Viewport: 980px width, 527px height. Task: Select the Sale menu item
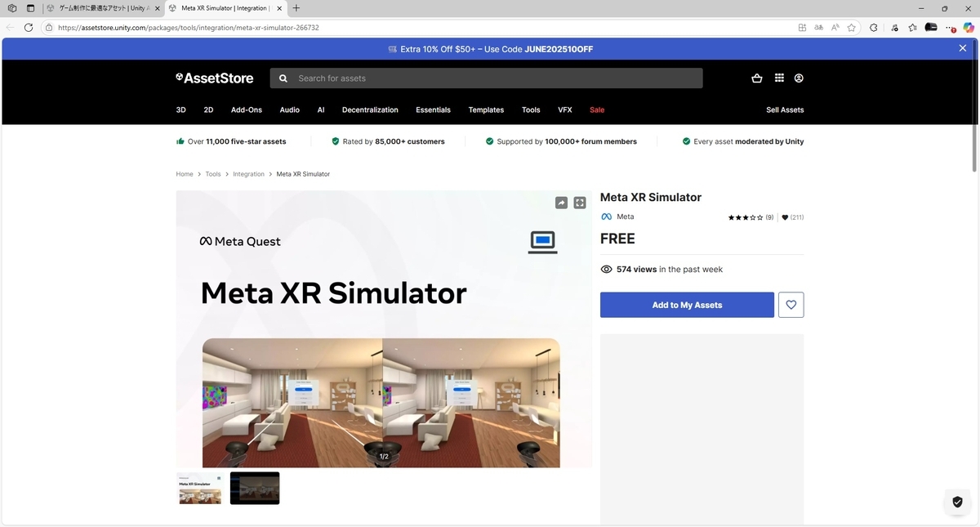(x=597, y=109)
